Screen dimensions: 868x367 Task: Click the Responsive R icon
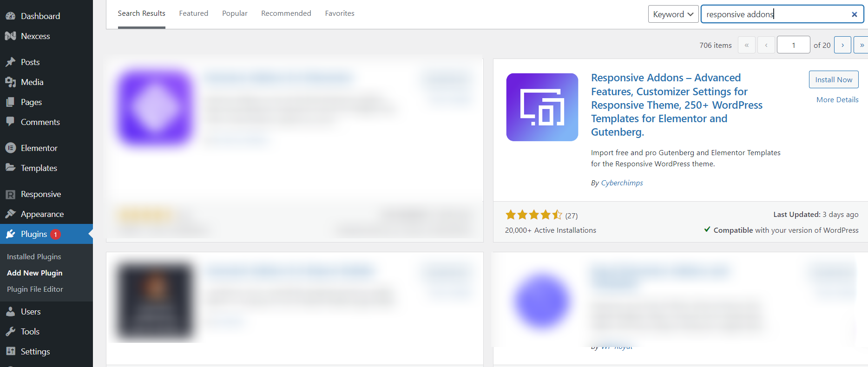[10, 194]
